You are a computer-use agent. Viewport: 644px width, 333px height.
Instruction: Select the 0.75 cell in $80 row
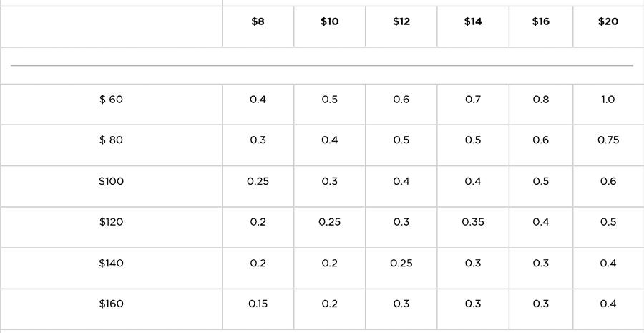tap(608, 140)
